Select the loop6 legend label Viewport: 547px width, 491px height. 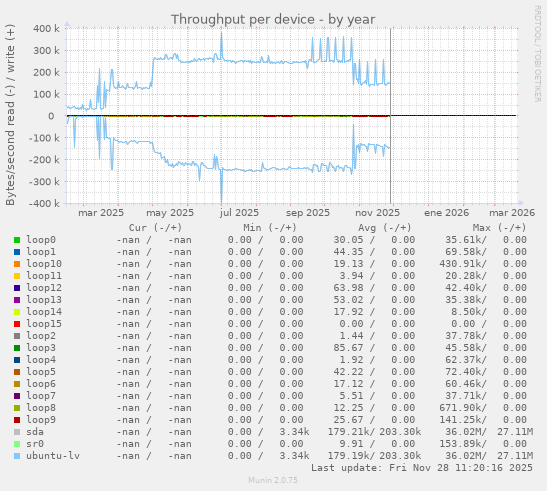pyautogui.click(x=41, y=384)
